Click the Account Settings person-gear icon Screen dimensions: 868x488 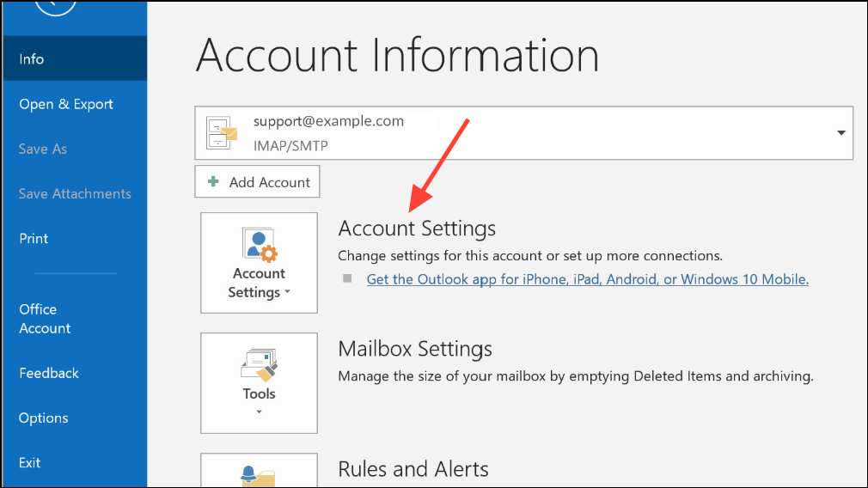click(x=260, y=244)
